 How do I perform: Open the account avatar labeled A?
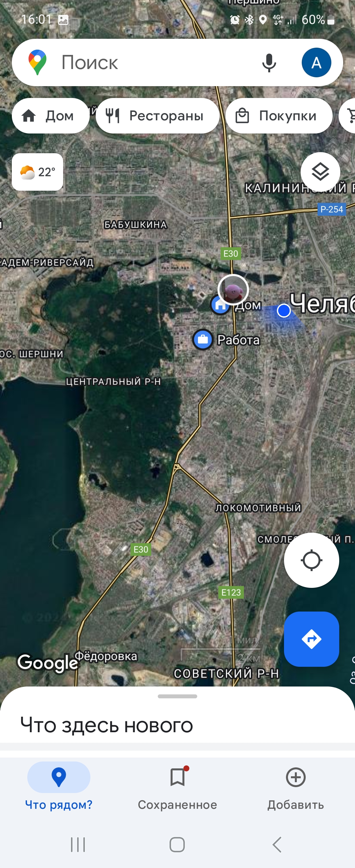click(x=316, y=63)
